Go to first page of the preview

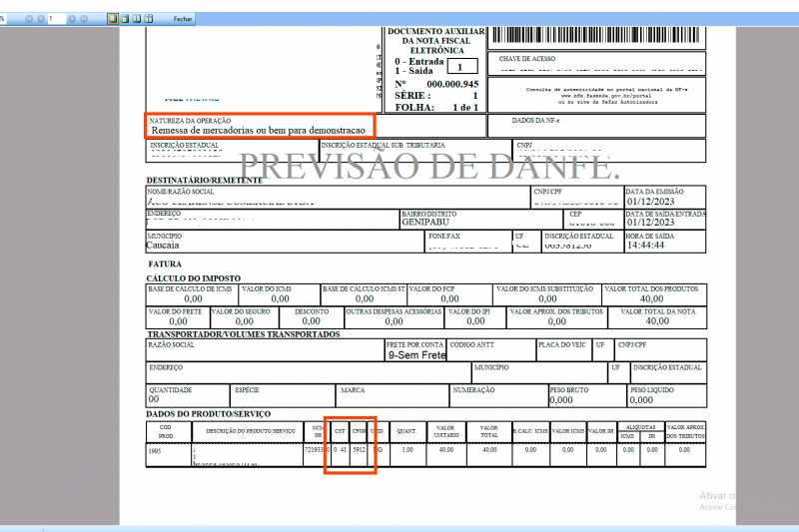(29, 19)
